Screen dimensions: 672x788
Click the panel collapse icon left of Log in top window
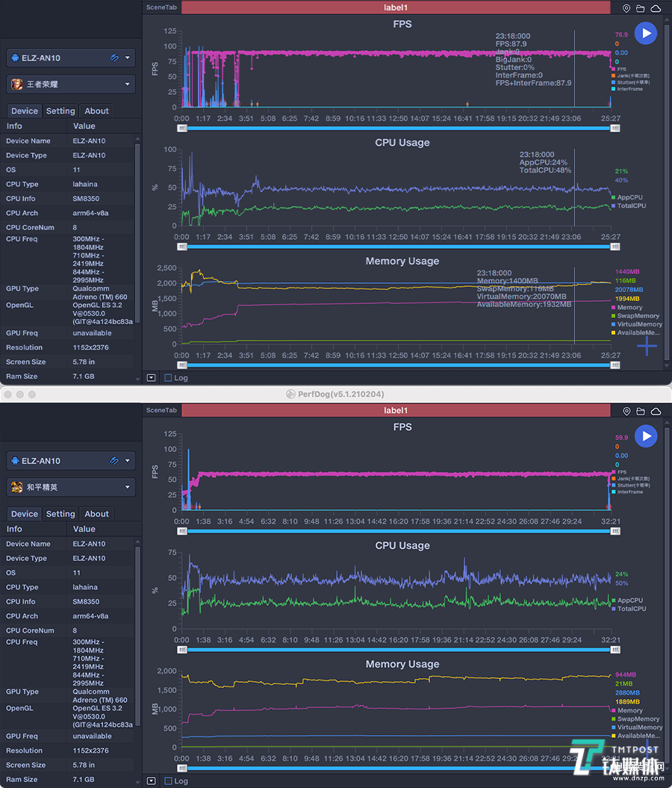coord(151,378)
